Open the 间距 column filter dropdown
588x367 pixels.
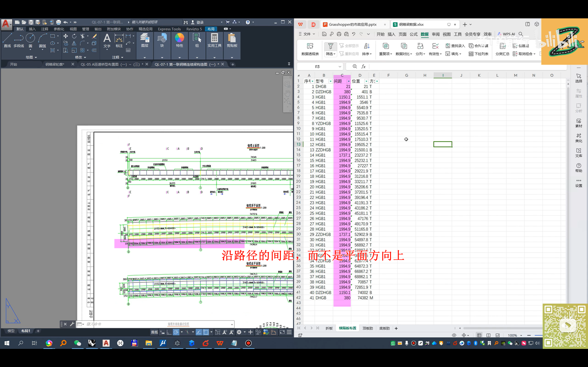[348, 81]
